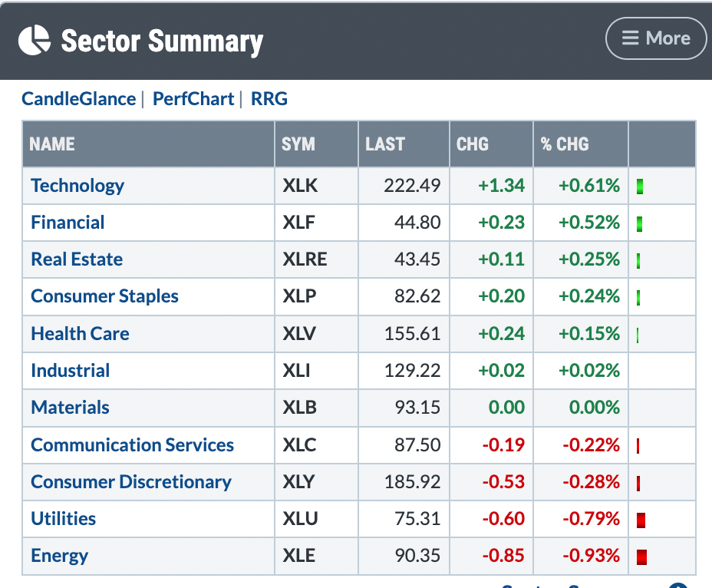Click the red bar icon for Energy
Viewport: 712px width, 588px height.
click(641, 557)
